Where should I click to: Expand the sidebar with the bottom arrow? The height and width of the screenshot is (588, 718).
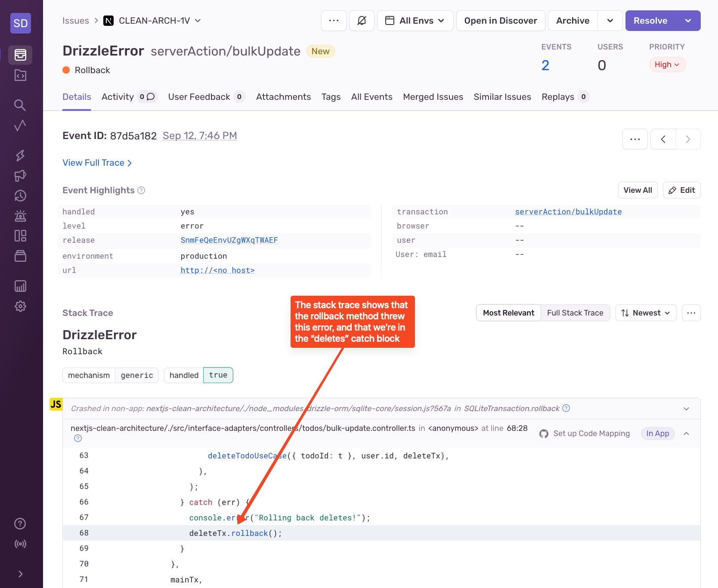point(20,574)
